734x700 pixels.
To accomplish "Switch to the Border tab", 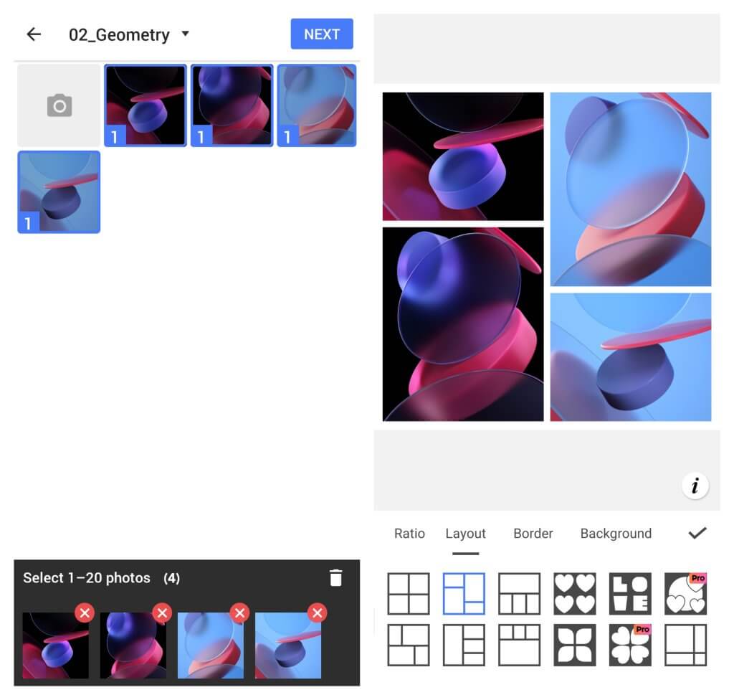I will point(533,534).
